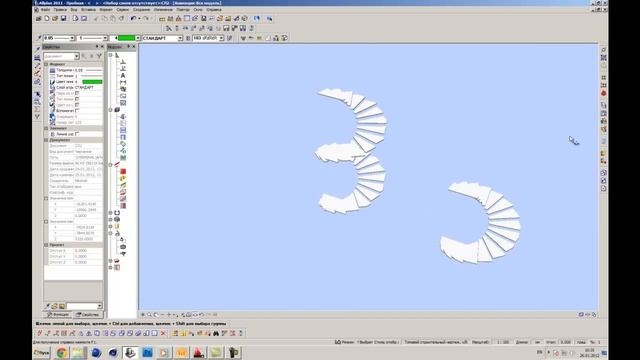Click the angle value 0.000 in the status bar

point(565,342)
